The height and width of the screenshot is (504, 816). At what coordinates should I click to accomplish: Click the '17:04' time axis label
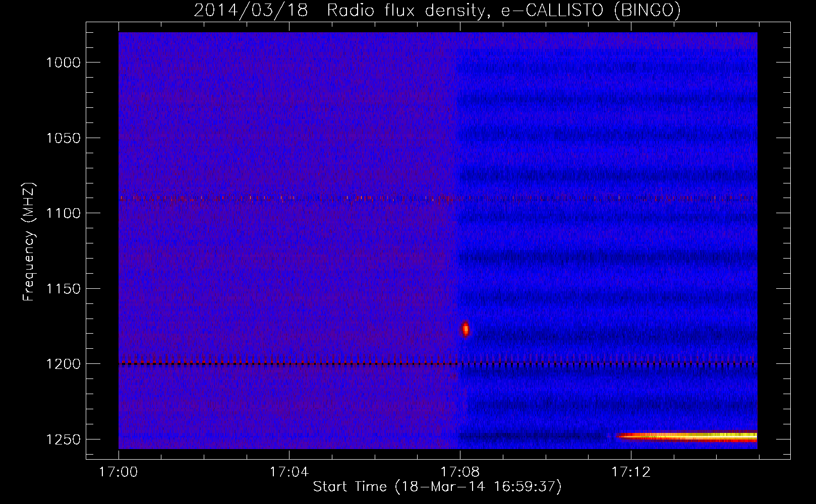click(289, 472)
